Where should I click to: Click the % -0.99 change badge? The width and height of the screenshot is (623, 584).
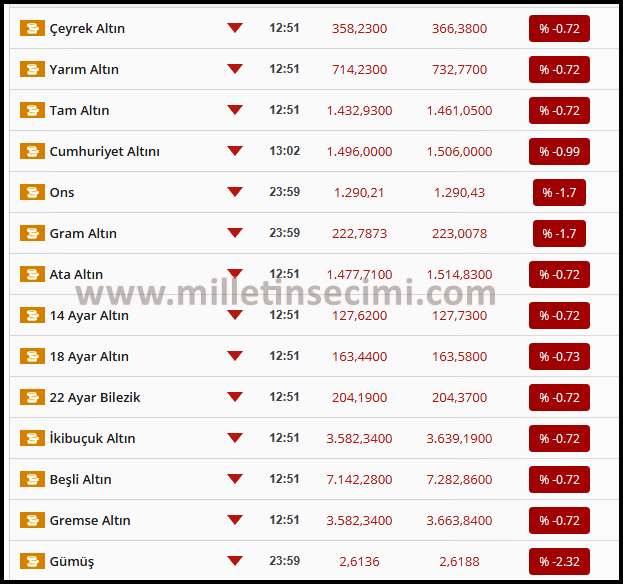(559, 151)
